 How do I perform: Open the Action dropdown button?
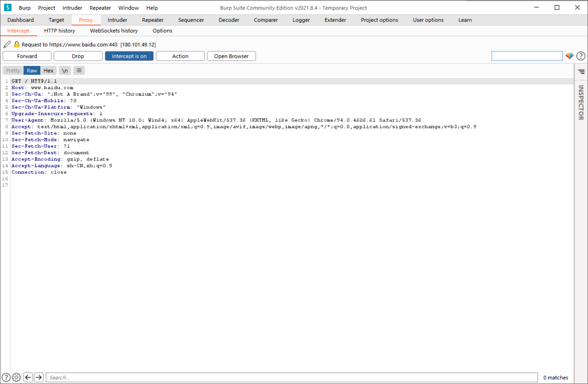point(180,56)
